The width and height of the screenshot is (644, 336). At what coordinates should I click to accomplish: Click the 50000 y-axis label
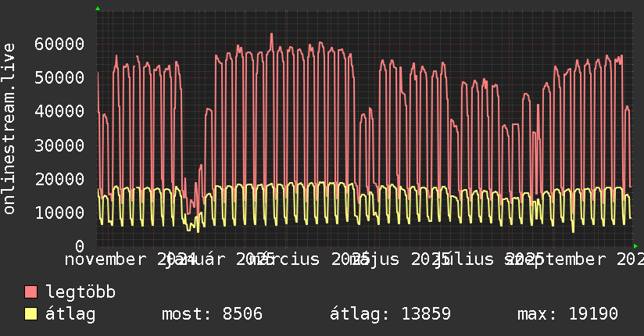pos(59,77)
